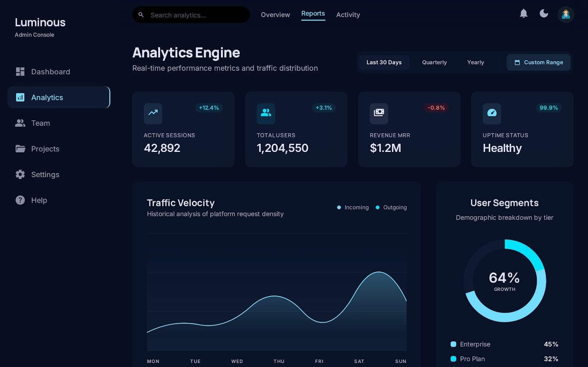Toggle the Incoming legend series

tap(353, 207)
